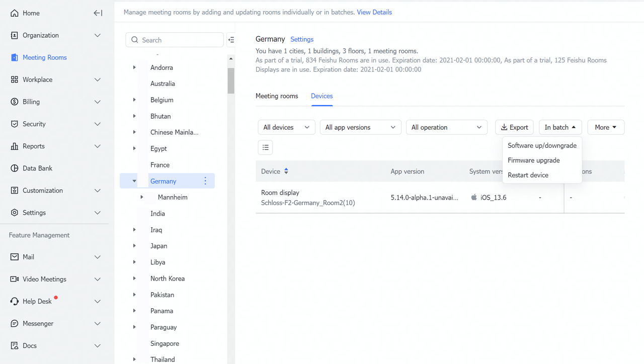
Task: Expand the Mannheim tree node
Action: pos(142,198)
